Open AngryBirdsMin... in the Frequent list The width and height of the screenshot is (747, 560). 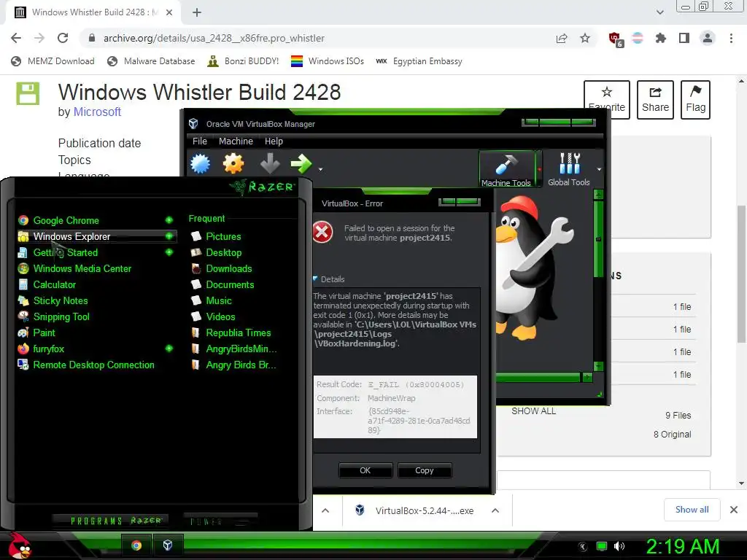(x=241, y=349)
